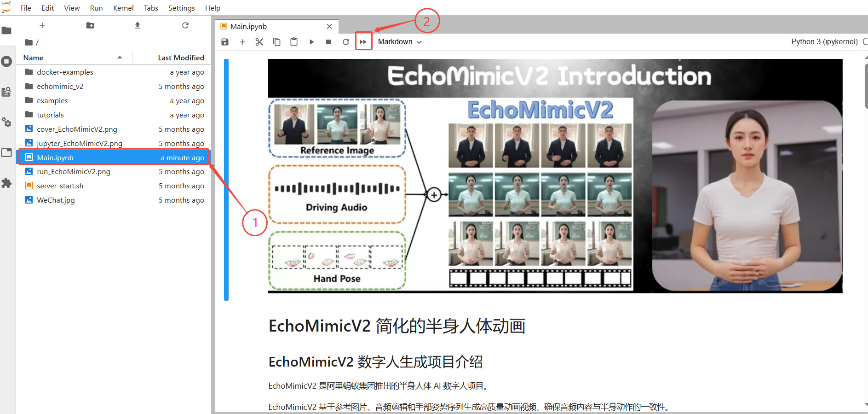This screenshot has height=414, width=868.
Task: Open the cell type Markdown dropdown
Action: click(x=399, y=42)
